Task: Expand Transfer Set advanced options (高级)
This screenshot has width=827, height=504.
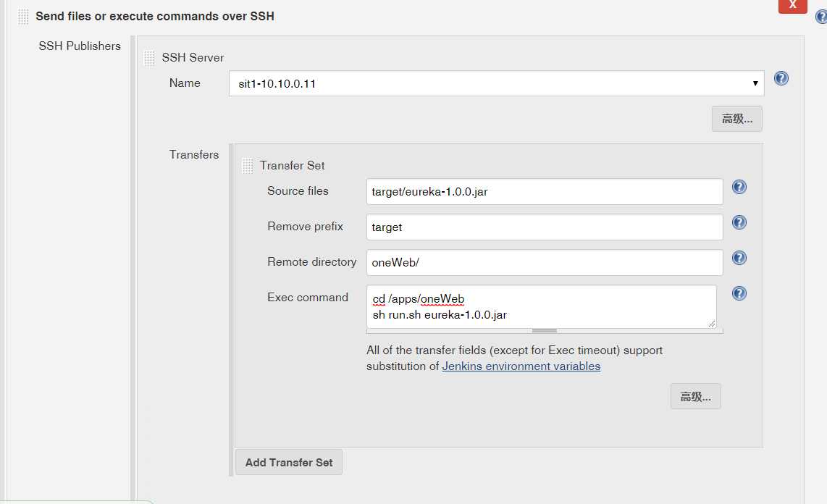Action: coord(695,396)
